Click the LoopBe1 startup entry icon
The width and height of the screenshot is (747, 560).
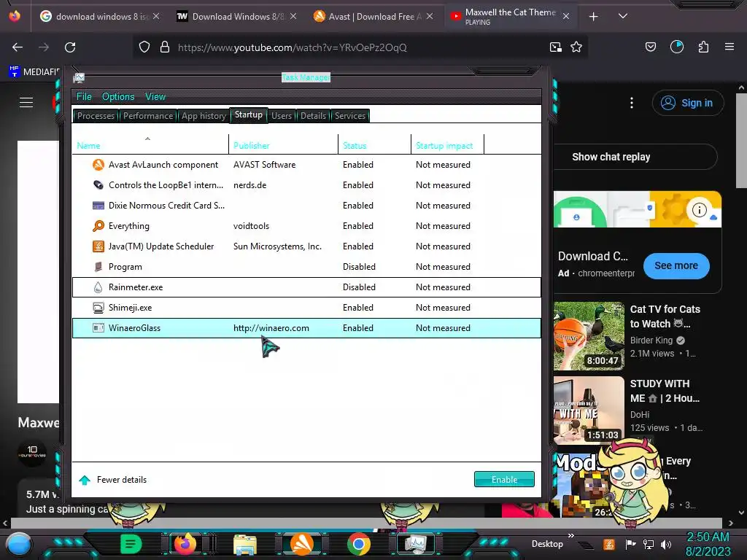tap(98, 185)
